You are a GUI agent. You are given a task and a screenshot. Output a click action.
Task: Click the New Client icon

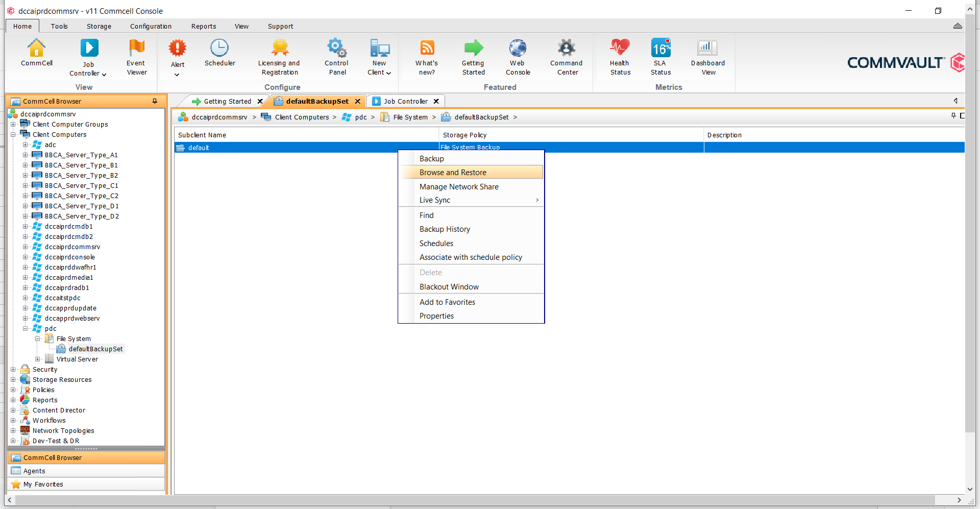(x=379, y=48)
